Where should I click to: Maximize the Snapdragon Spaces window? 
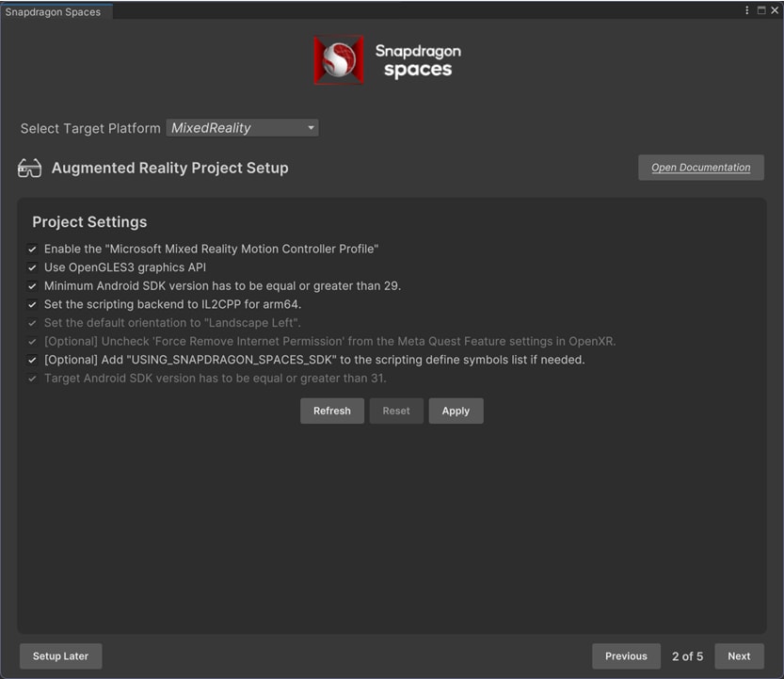tap(761, 10)
